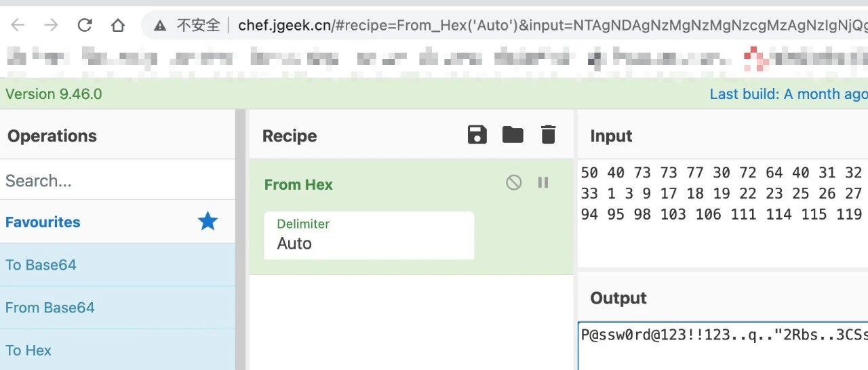
Task: Open the Delimiter Auto dropdown
Action: click(x=369, y=235)
